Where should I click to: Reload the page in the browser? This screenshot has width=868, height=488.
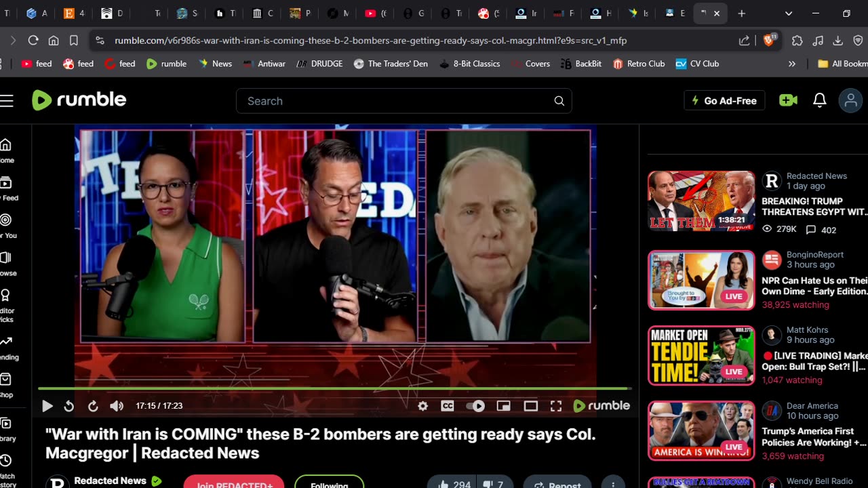coord(33,41)
